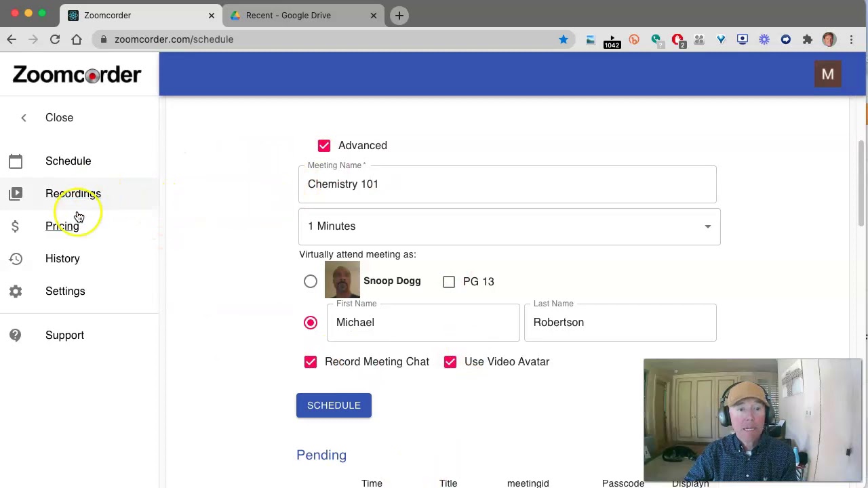Click the clock icon beside History
This screenshot has height=488, width=868.
click(16, 259)
